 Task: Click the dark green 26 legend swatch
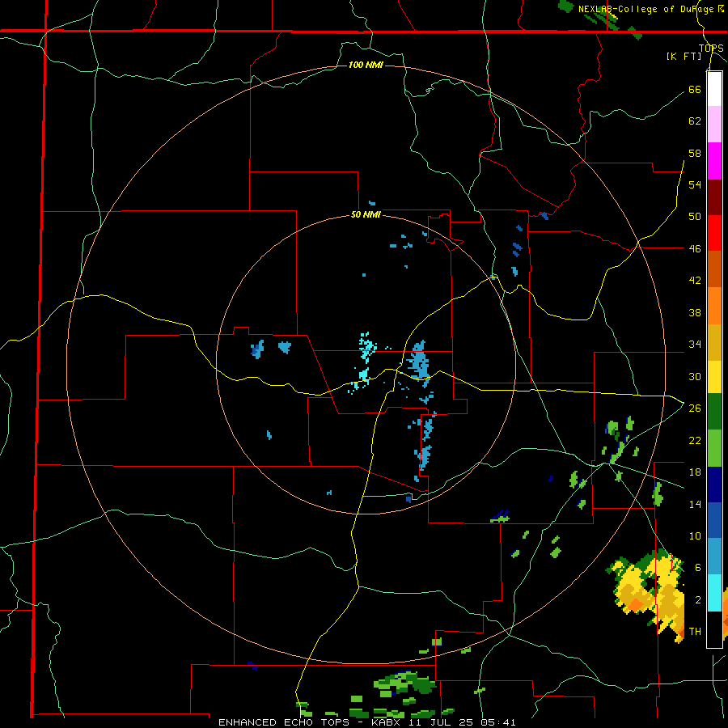click(714, 412)
